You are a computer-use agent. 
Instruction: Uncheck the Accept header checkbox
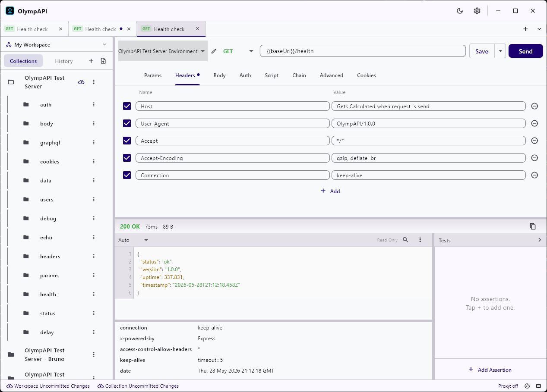(127, 141)
